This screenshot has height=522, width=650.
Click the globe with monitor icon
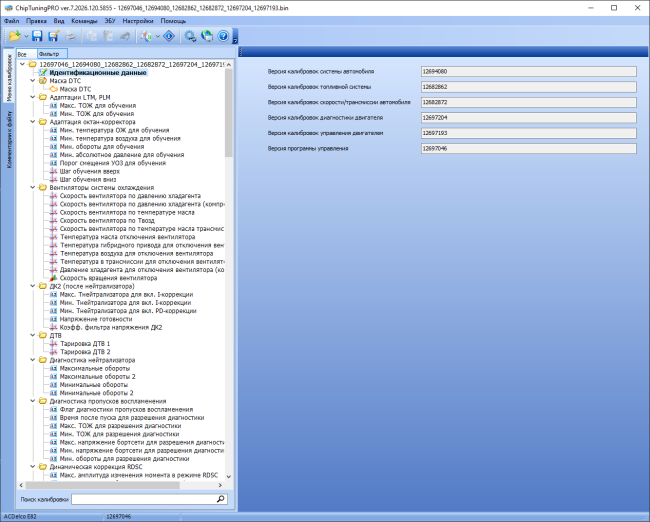click(206, 36)
